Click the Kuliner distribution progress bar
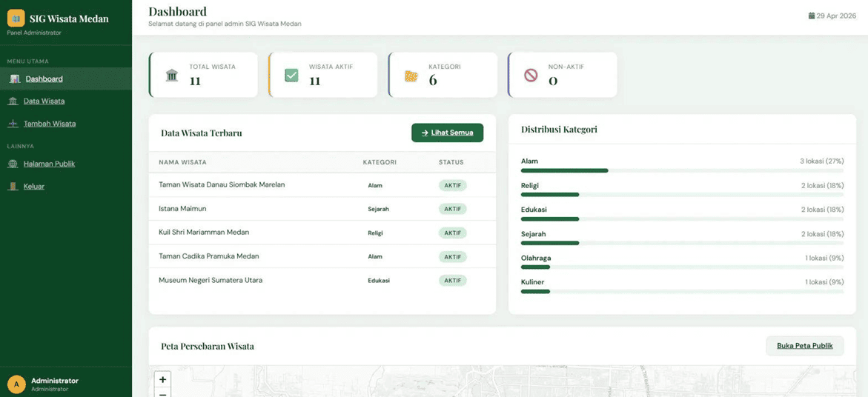The image size is (868, 397). tap(682, 291)
